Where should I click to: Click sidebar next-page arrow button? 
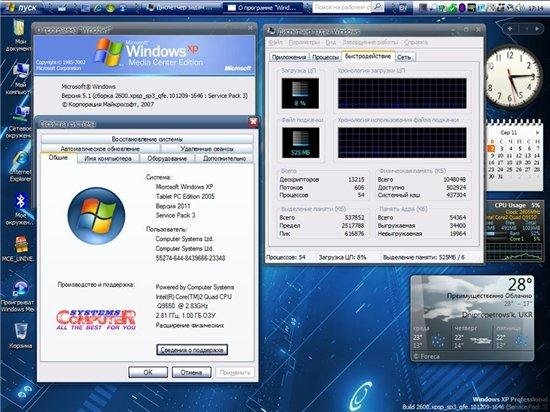[537, 29]
